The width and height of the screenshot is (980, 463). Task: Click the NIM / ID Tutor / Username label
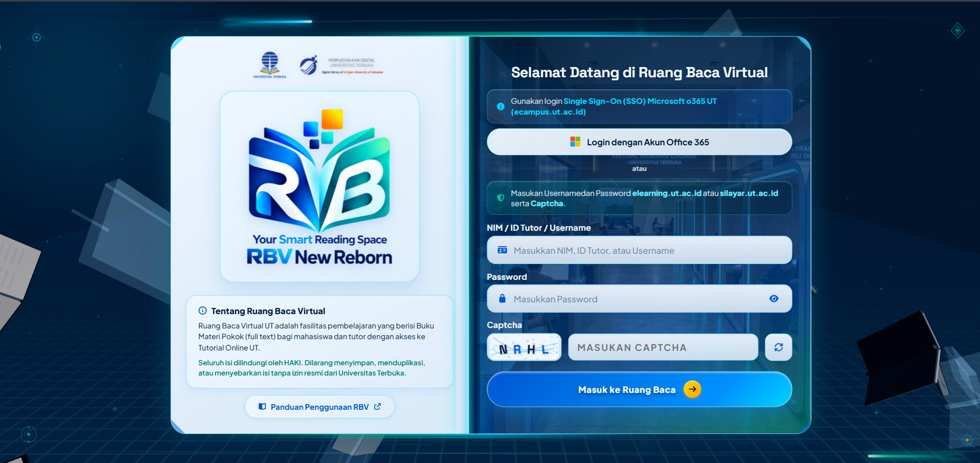(539, 228)
